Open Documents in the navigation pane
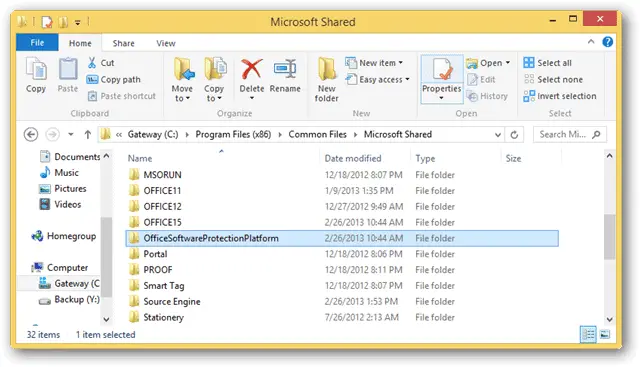Image resolution: width=640 pixels, height=367 pixels. pyautogui.click(x=70, y=157)
